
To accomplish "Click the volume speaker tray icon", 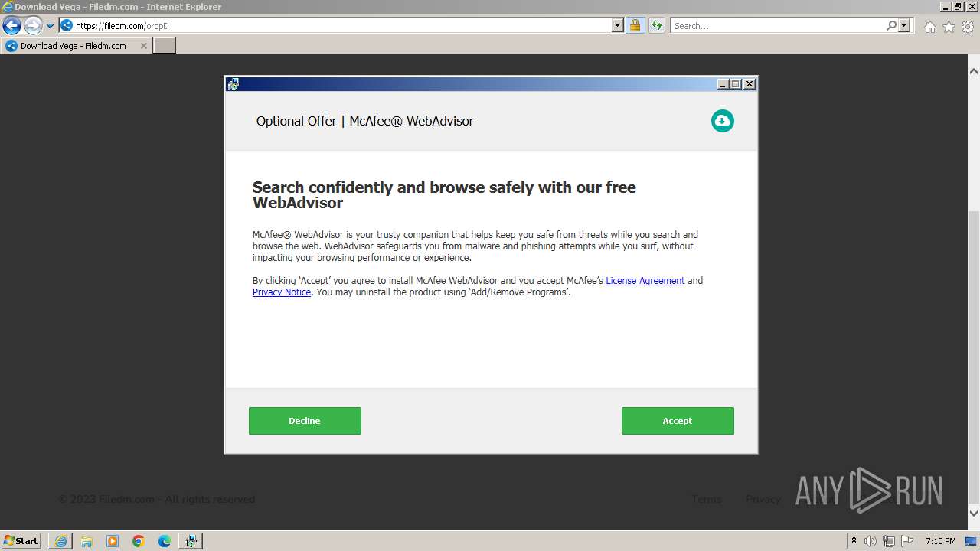I will 871,541.
